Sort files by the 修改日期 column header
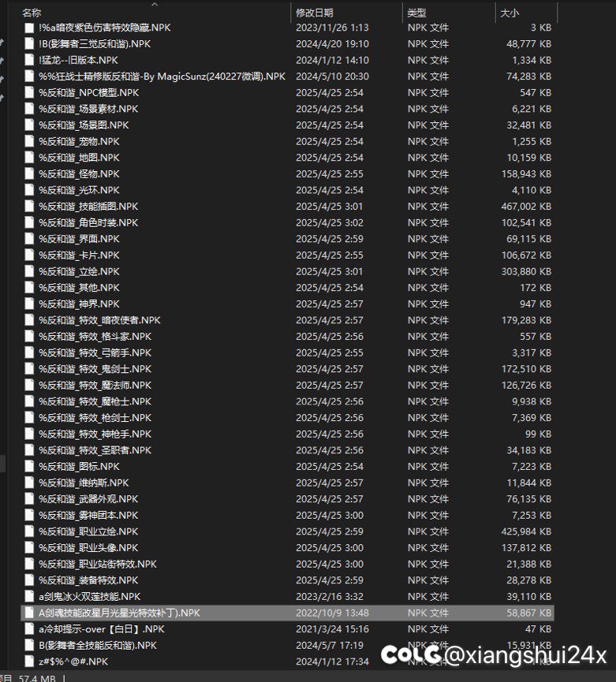The height and width of the screenshot is (682, 616). (x=314, y=13)
